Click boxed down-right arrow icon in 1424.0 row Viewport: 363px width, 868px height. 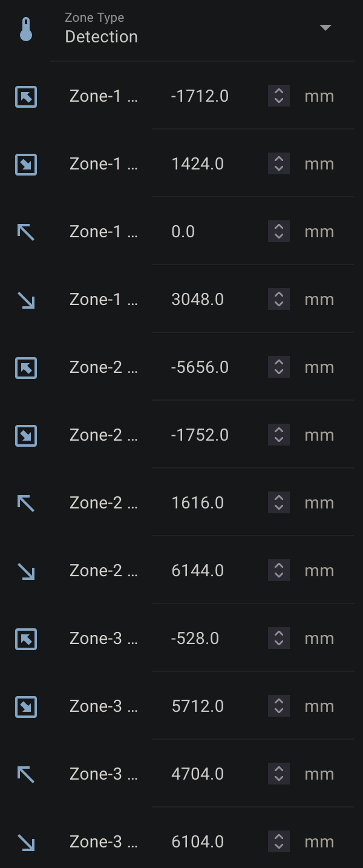click(26, 164)
